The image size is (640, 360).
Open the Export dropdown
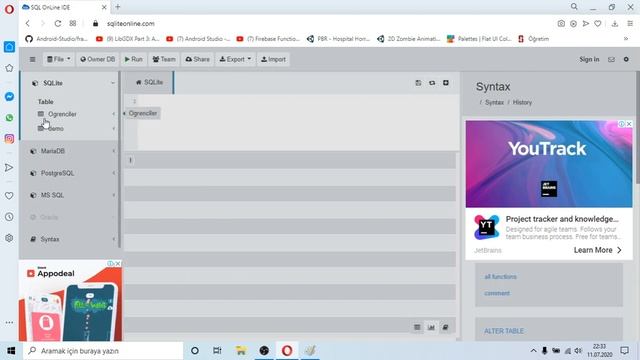[x=235, y=60]
